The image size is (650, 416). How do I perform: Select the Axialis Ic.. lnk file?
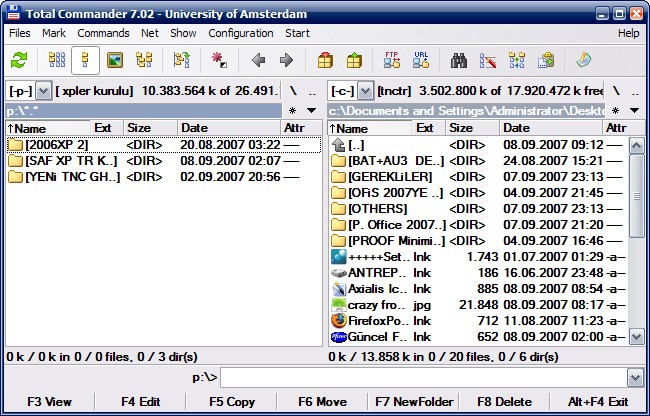pyautogui.click(x=479, y=289)
